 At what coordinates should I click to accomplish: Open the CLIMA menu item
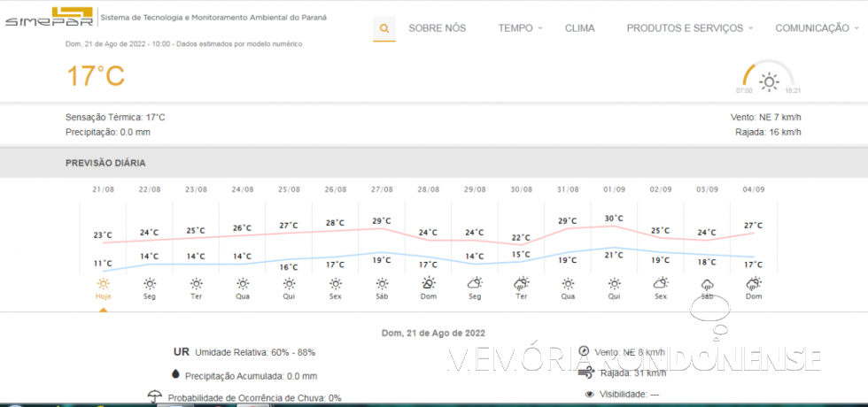pyautogui.click(x=580, y=28)
